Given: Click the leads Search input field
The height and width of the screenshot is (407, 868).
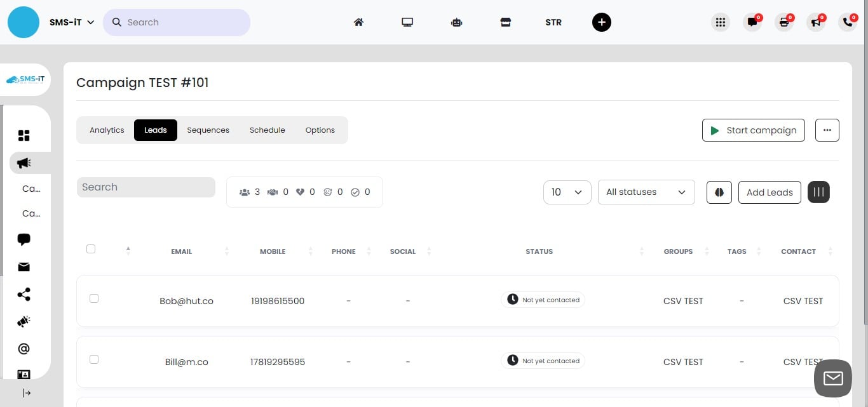Looking at the screenshot, I should point(146,187).
